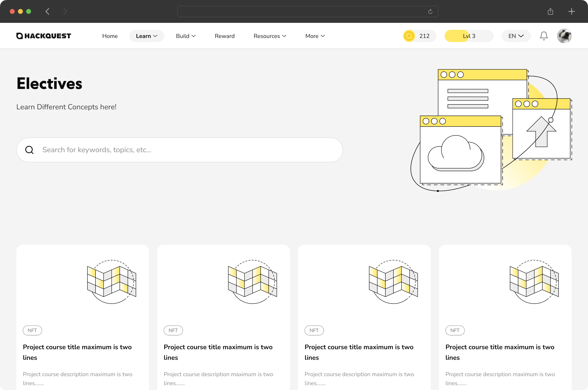Click the browser share icon
This screenshot has width=588, height=390.
tap(550, 11)
